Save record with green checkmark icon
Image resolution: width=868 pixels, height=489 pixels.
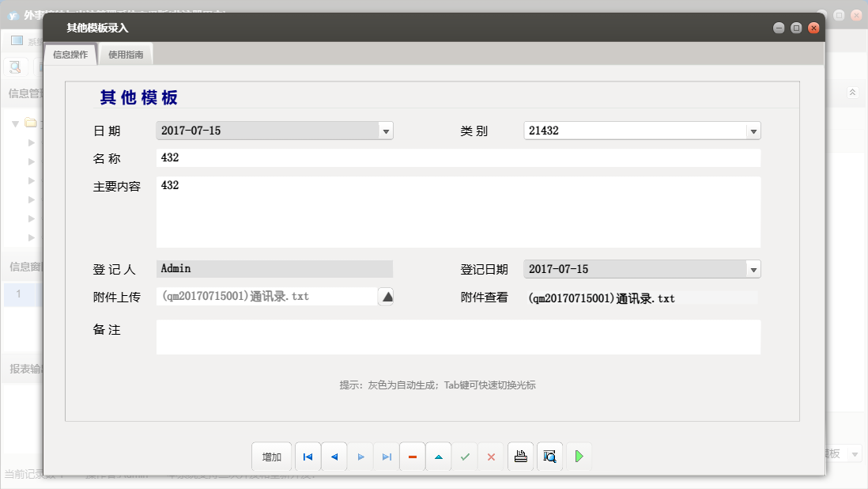[x=465, y=456]
